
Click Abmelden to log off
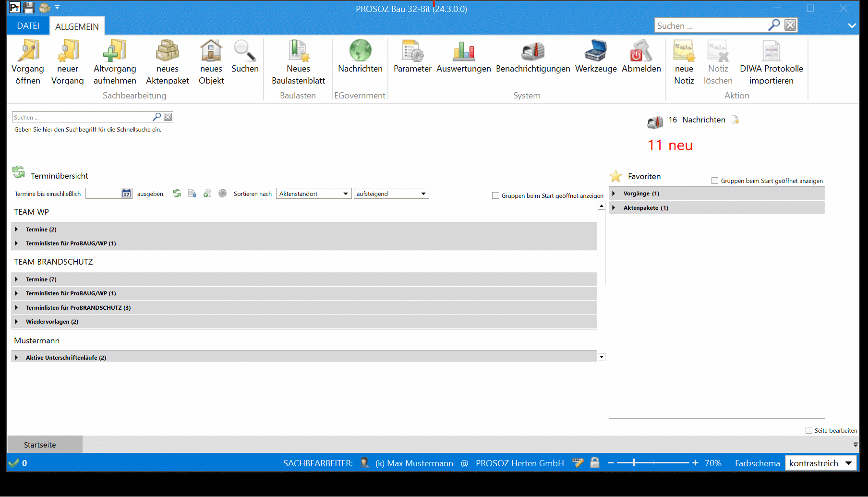(x=641, y=56)
